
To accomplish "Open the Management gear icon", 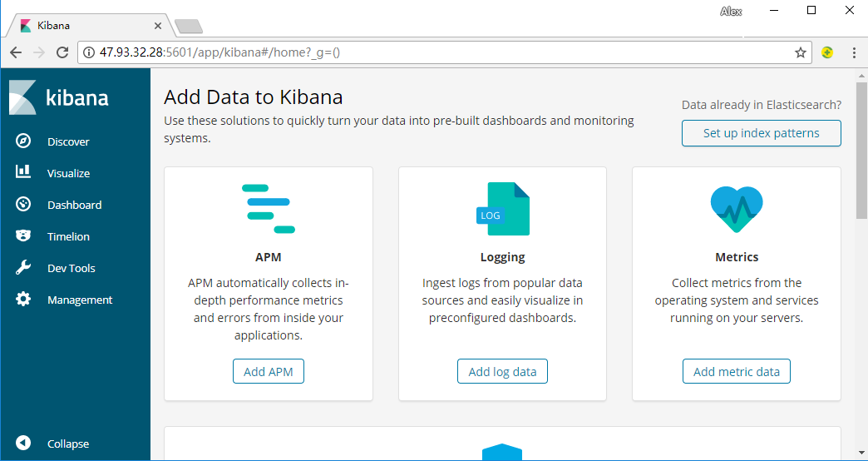I will 22,300.
